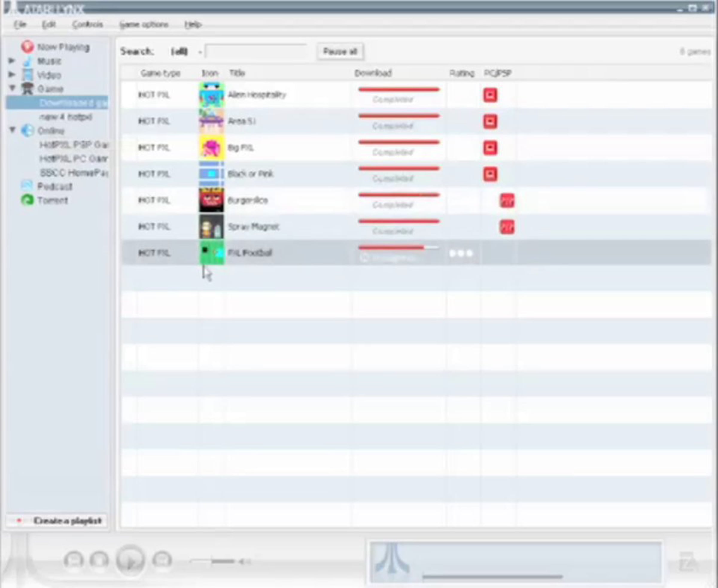Screen dimensions: 718x588
Task: Click the Video film icon in sidebar
Action: click(28, 75)
